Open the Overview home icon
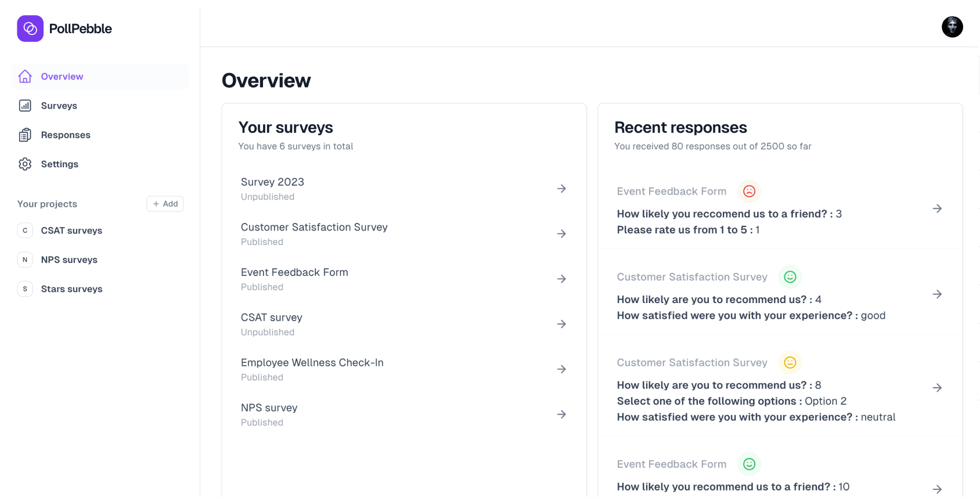980x497 pixels. pos(25,77)
